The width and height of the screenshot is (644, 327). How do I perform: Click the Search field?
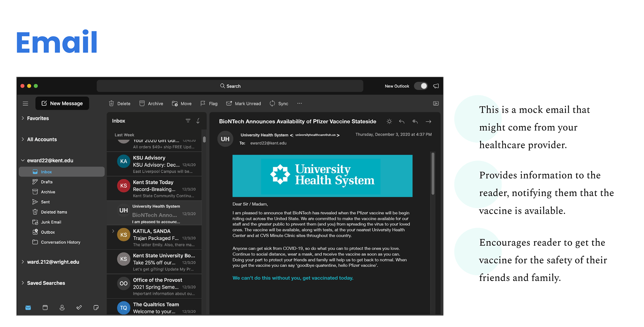tap(230, 86)
